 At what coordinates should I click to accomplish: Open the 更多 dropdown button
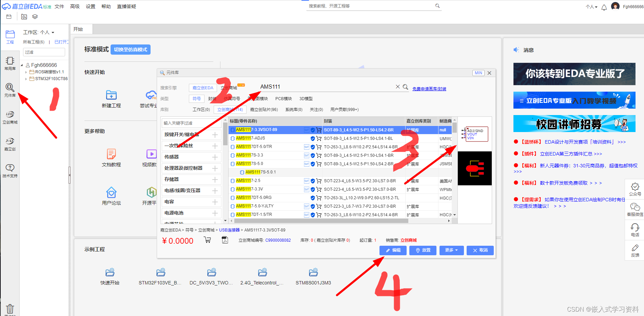pyautogui.click(x=451, y=250)
